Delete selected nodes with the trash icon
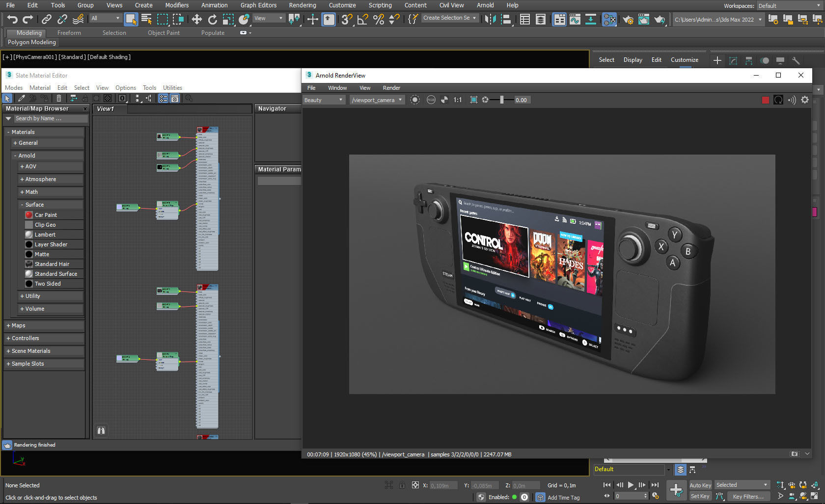 (x=59, y=98)
